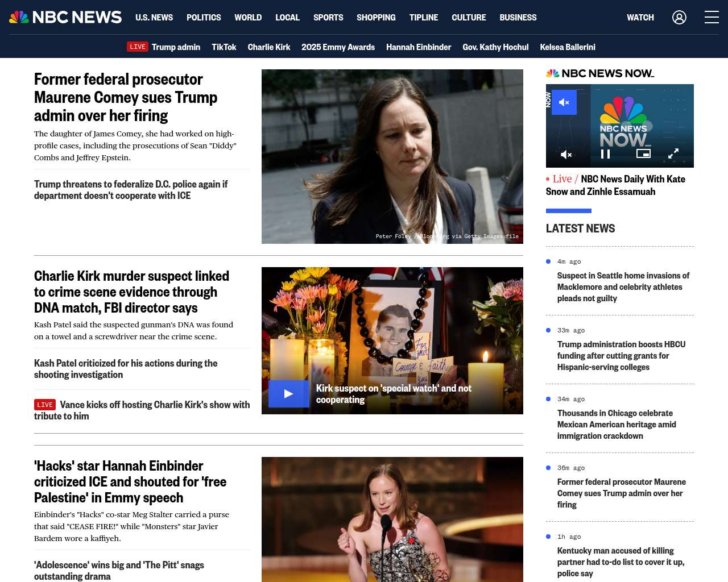Enable picture-in-picture for the live video
The height and width of the screenshot is (582, 728).
coord(643,153)
